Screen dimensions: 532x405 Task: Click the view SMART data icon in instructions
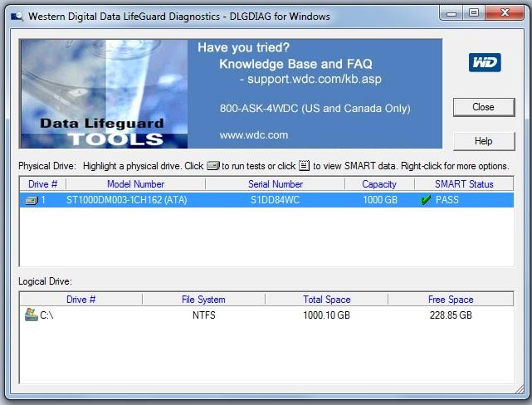304,165
